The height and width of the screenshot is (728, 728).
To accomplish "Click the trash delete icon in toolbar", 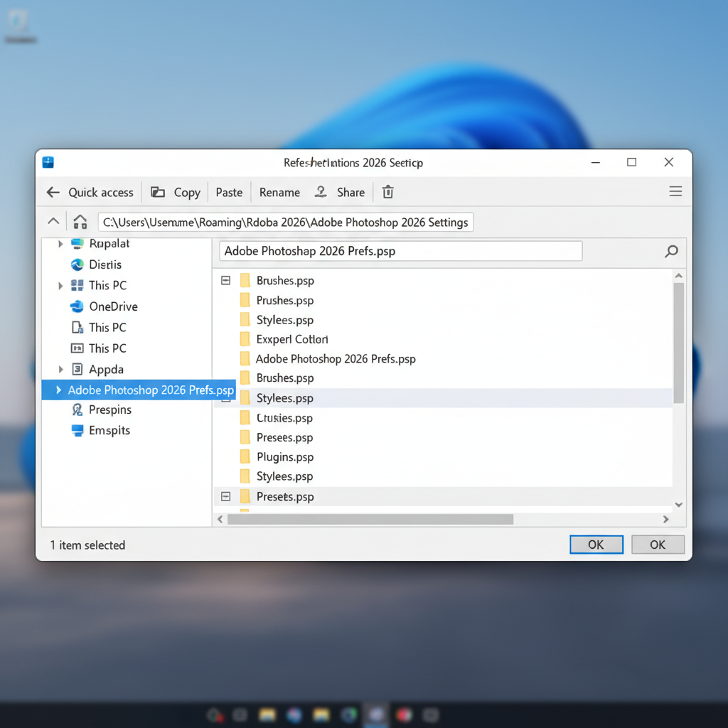I will (x=387, y=192).
